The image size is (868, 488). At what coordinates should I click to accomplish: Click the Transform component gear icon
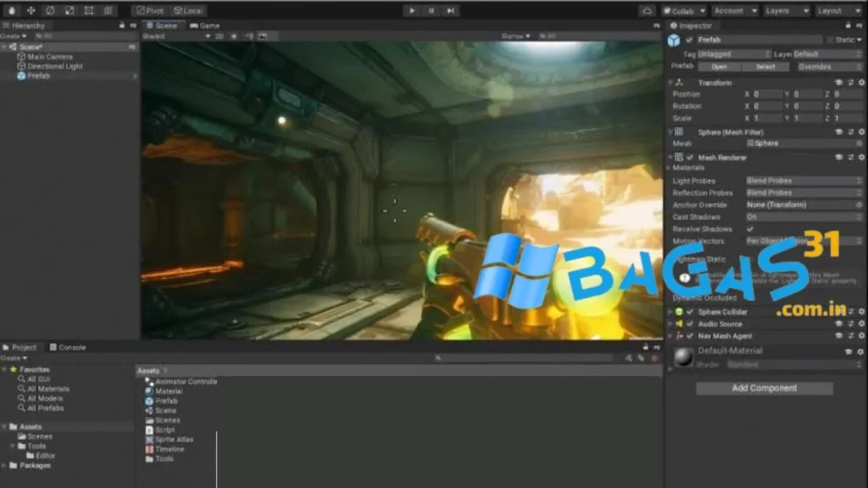pyautogui.click(x=861, y=82)
